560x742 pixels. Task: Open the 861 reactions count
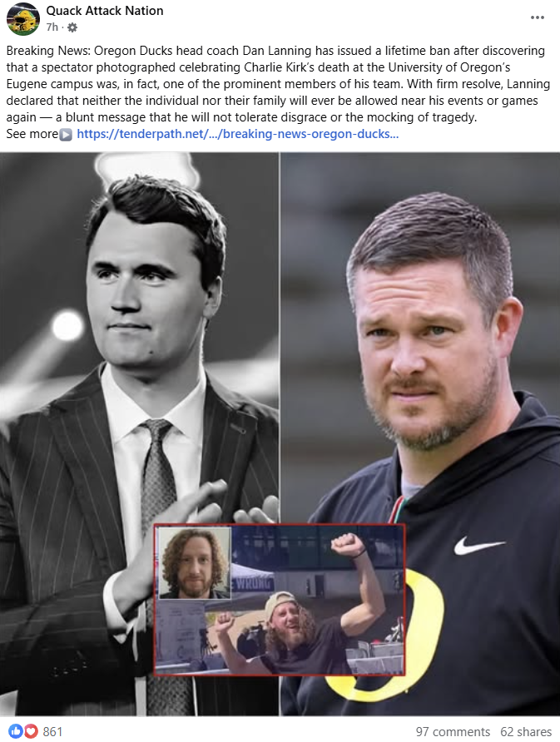click(x=52, y=731)
